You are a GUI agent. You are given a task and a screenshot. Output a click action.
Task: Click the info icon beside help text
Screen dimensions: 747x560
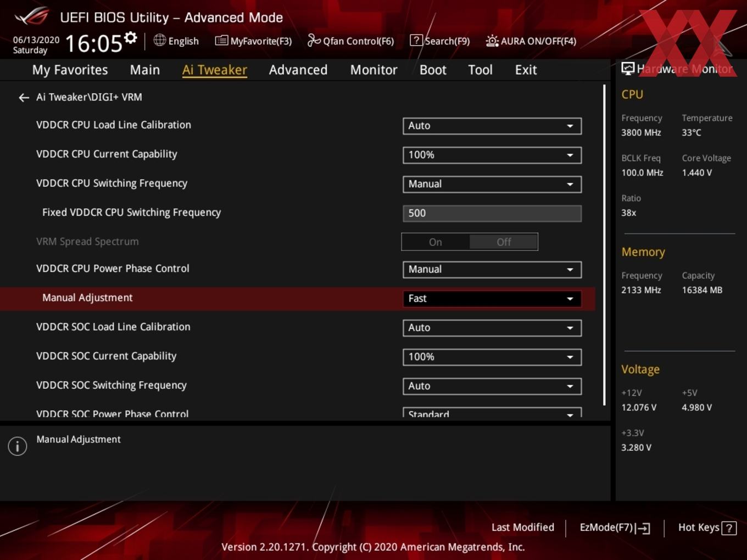pyautogui.click(x=18, y=446)
